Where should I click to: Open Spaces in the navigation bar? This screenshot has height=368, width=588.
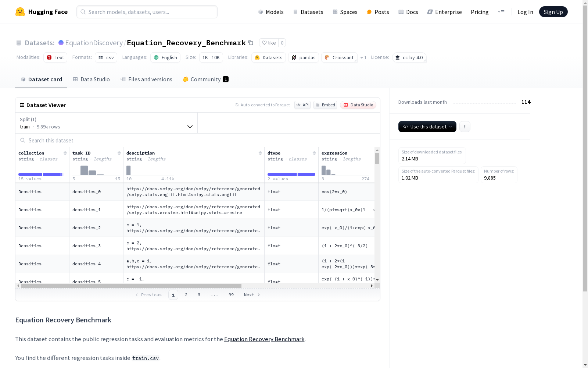[345, 12]
